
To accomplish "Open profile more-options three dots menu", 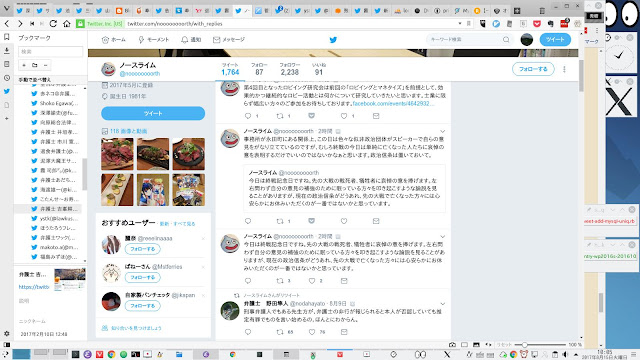I will tap(564, 69).
